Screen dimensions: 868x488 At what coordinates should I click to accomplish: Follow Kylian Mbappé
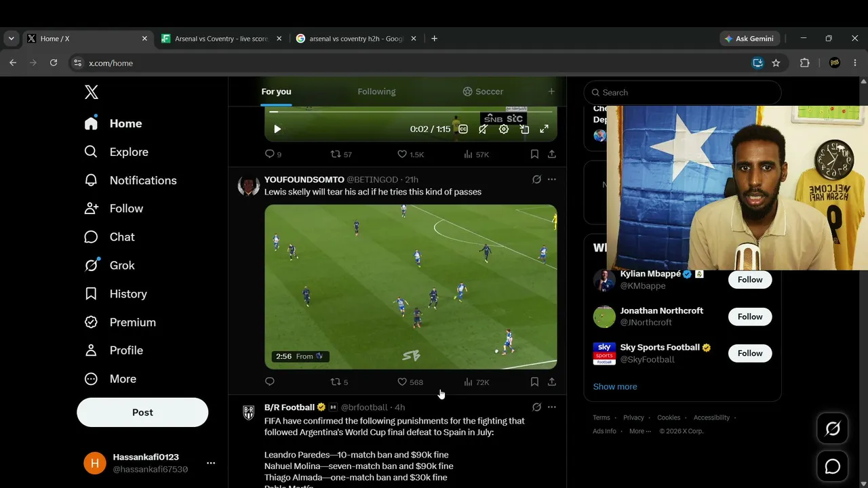tap(750, 279)
